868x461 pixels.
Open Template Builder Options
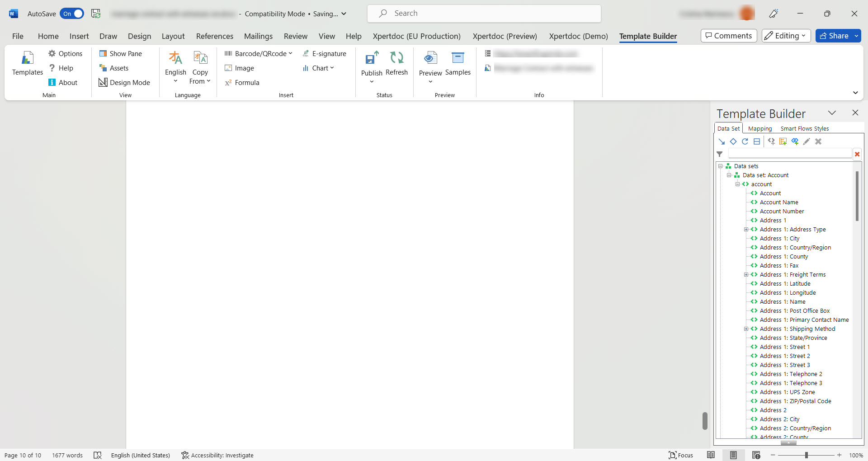65,53
